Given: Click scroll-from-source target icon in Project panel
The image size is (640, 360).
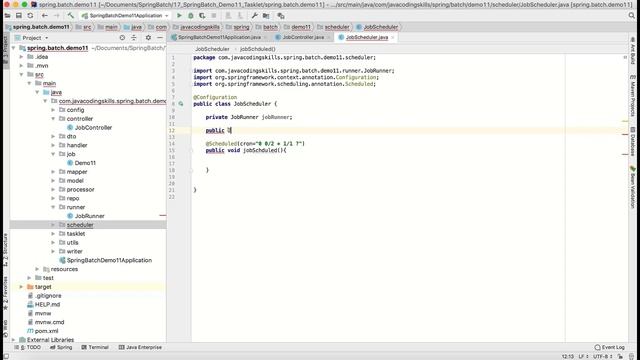Looking at the screenshot, I should 122,38.
